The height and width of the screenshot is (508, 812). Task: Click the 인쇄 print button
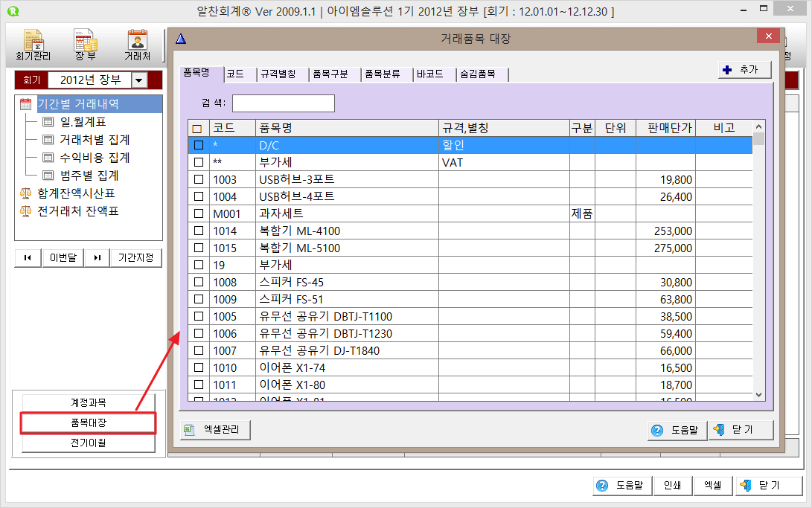[x=672, y=485]
